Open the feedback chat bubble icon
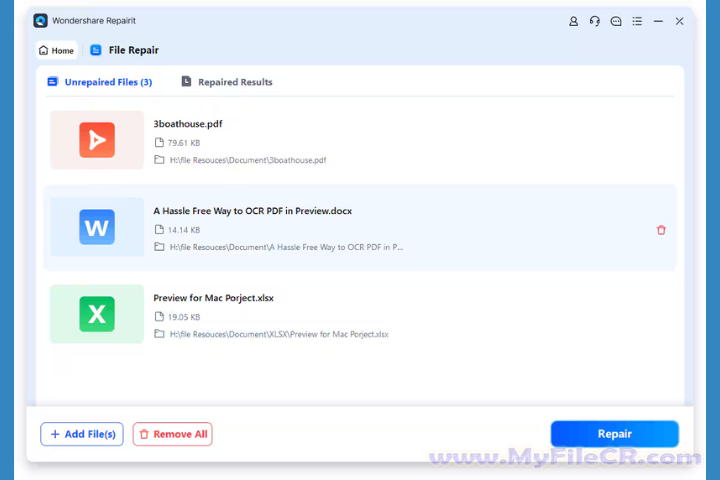Screen dimensions: 720x480 click(x=616, y=21)
